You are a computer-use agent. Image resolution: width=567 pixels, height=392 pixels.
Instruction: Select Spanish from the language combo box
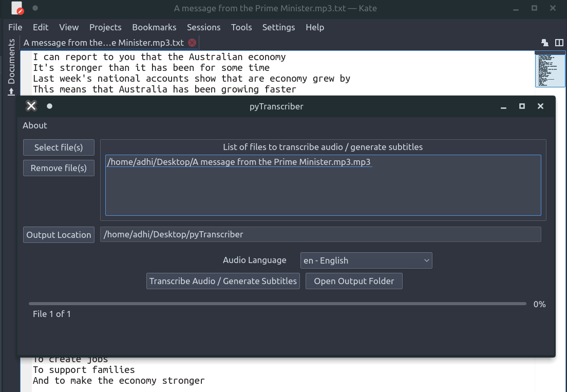pyautogui.click(x=366, y=260)
